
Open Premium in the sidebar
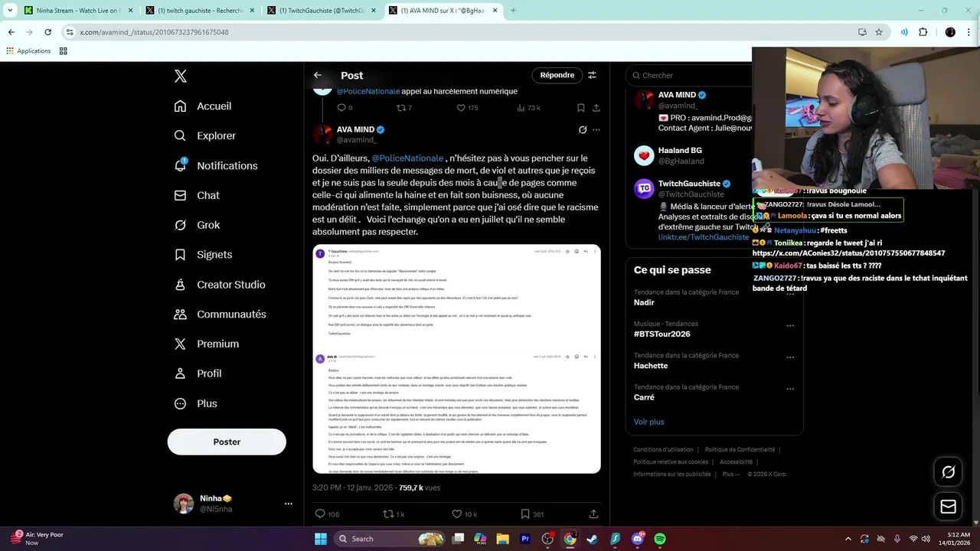[207, 344]
